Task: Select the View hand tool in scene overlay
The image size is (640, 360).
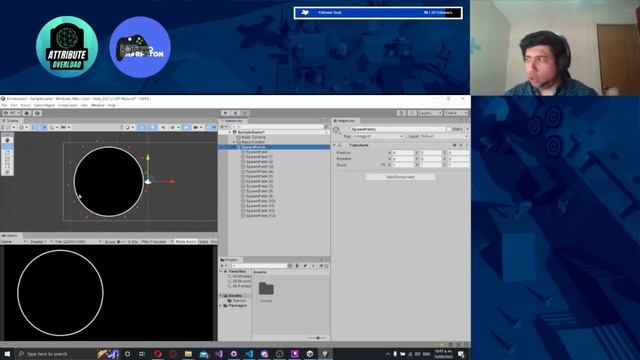Action: [7, 140]
